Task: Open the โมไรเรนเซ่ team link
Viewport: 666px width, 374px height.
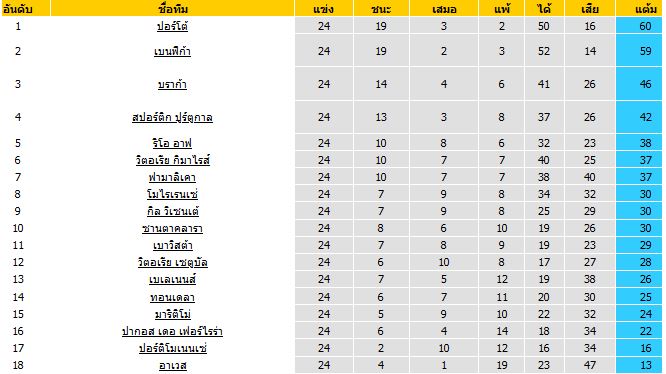Action: point(172,194)
